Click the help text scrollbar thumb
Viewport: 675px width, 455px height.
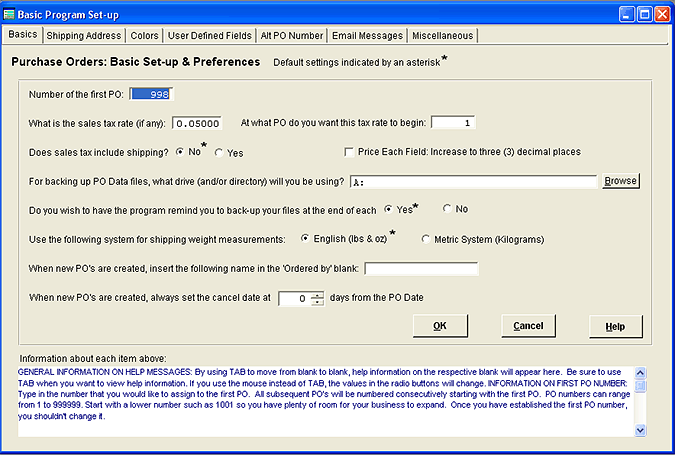tap(640, 386)
